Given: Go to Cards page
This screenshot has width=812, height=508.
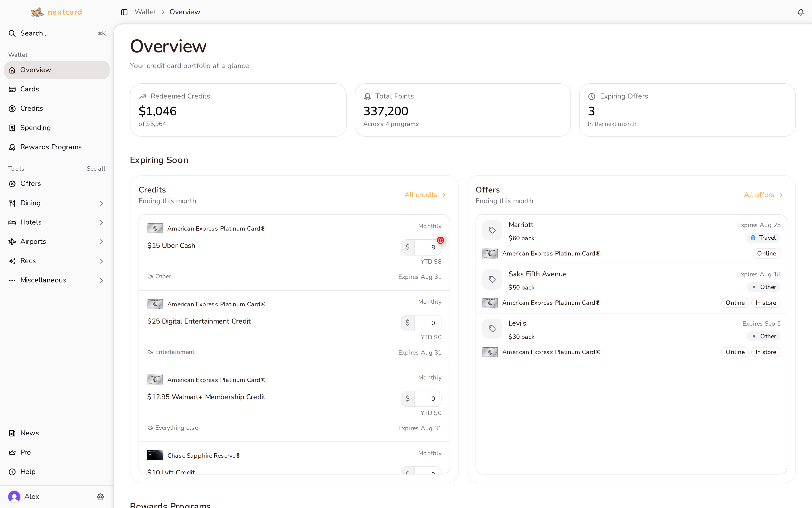Looking at the screenshot, I should click(57, 89).
